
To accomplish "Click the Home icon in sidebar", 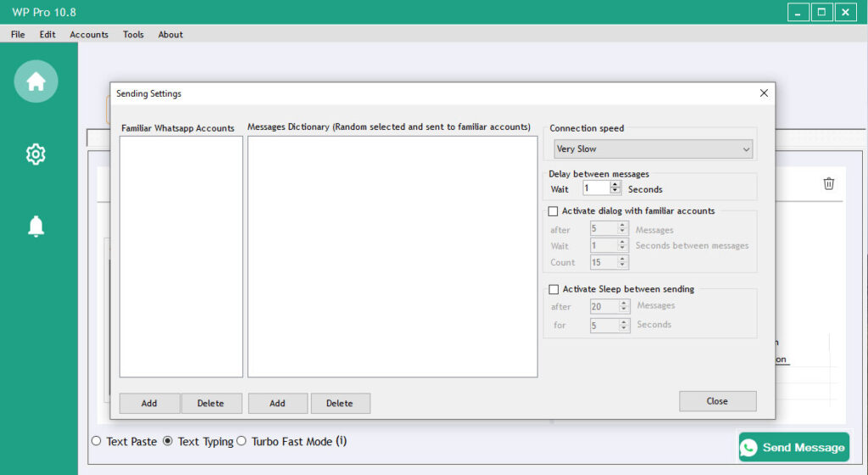I will pyautogui.click(x=36, y=81).
